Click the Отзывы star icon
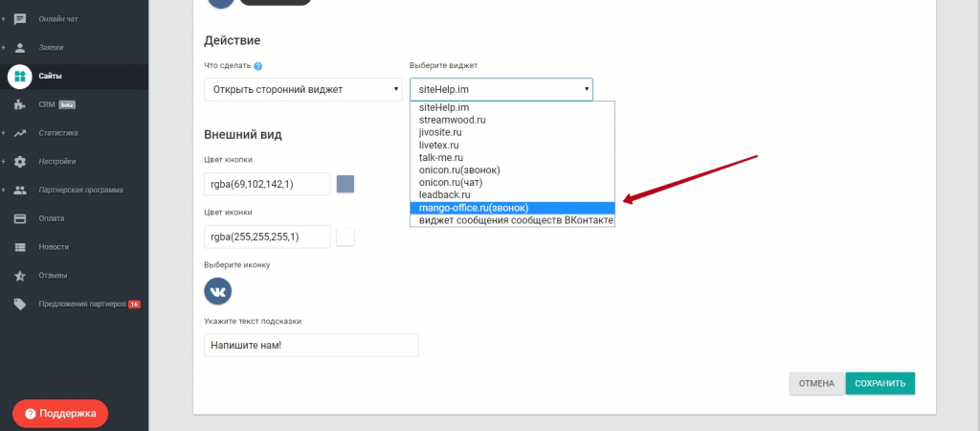 (20, 276)
